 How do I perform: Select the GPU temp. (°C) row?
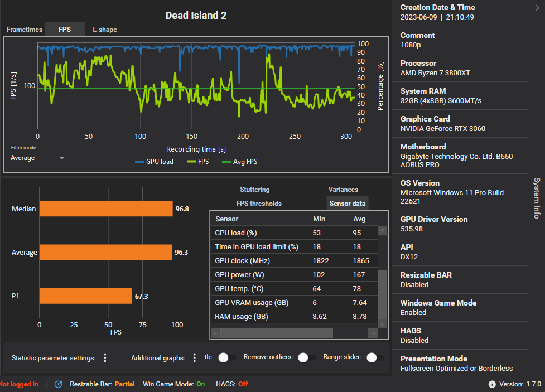point(294,288)
